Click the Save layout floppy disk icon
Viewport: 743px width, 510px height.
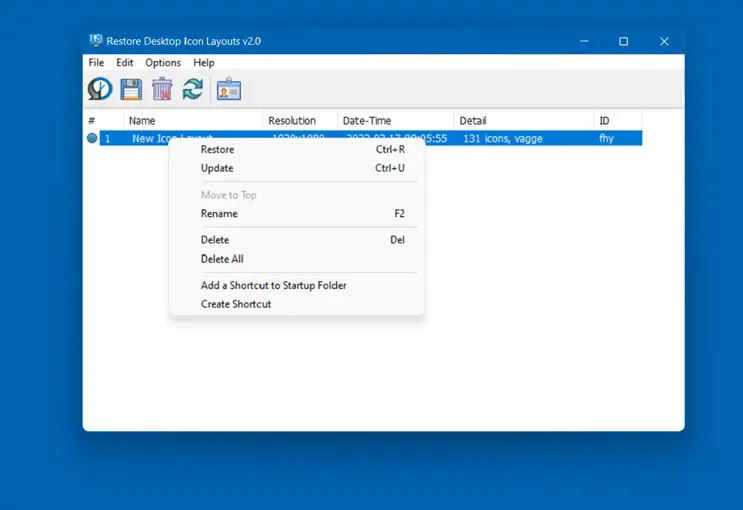[x=131, y=89]
